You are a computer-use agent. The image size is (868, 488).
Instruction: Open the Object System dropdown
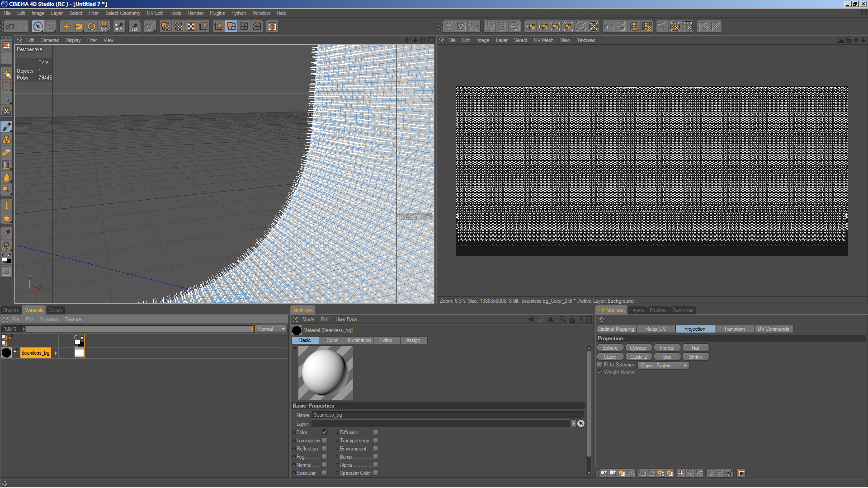(663, 366)
